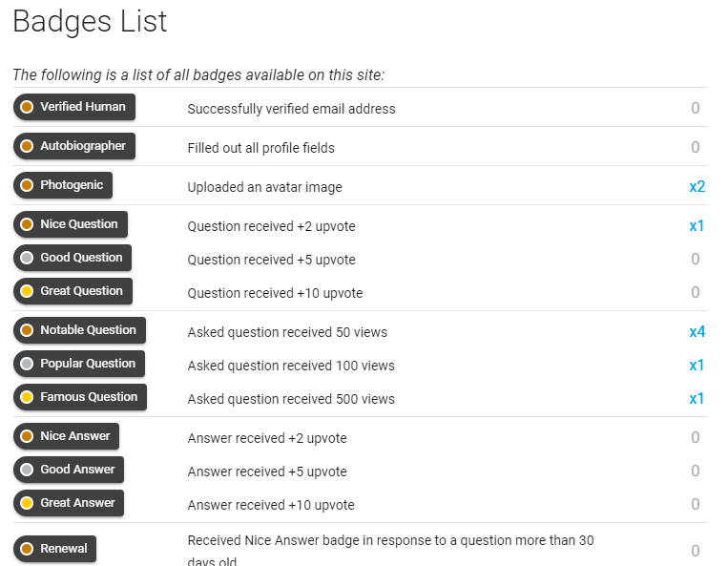Screen dimensions: 728x566
Task: Click the silver dot on Popular Question
Action: click(x=27, y=364)
